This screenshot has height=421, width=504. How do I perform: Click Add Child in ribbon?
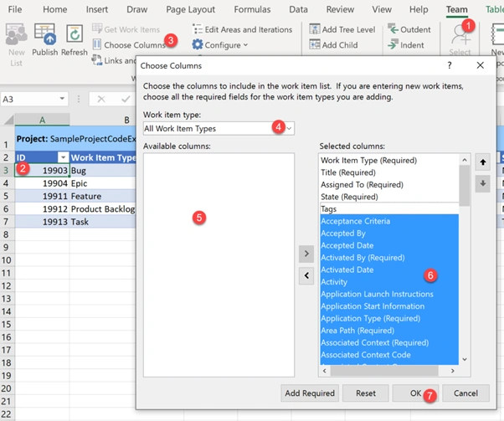tap(334, 44)
